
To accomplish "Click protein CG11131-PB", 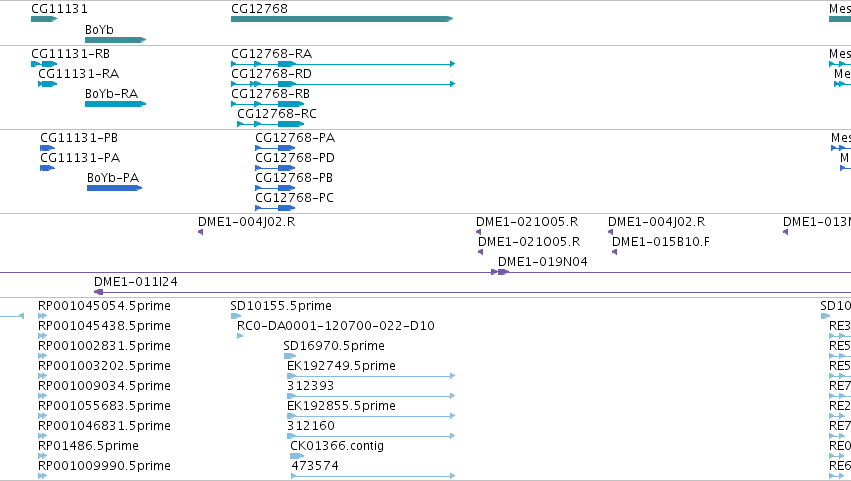I will point(48,148).
